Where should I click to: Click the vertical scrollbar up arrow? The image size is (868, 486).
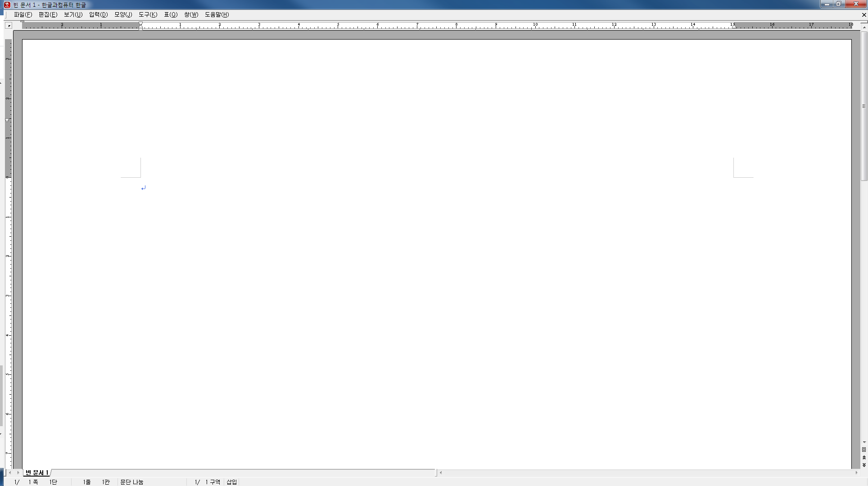click(x=864, y=27)
